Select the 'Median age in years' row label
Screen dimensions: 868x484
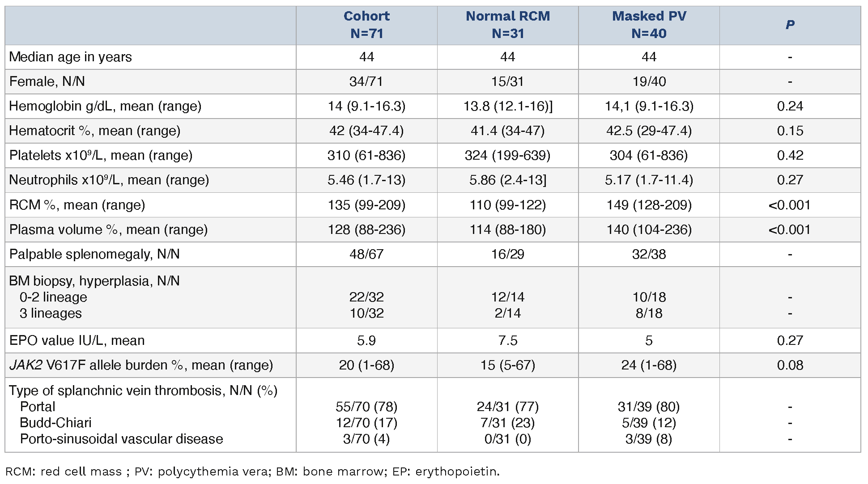(x=71, y=57)
